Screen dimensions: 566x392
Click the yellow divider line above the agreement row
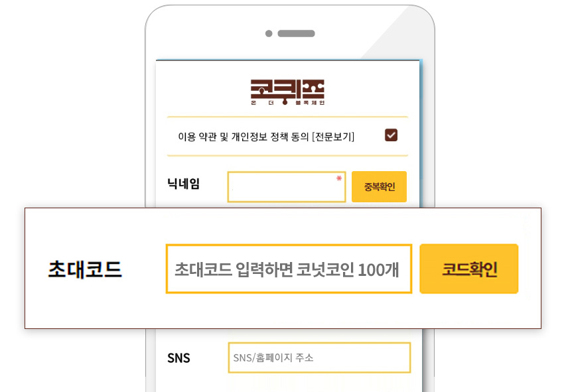coord(287,117)
